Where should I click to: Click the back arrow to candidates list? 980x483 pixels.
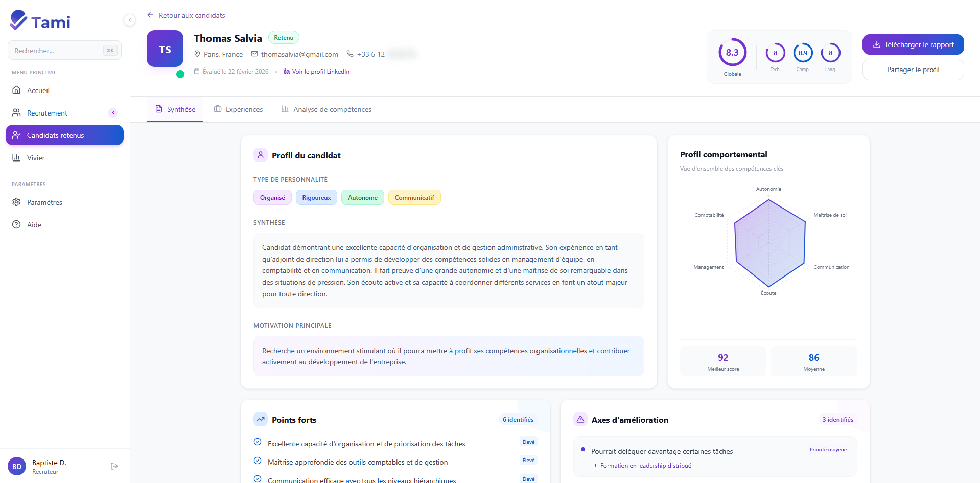[x=150, y=15]
